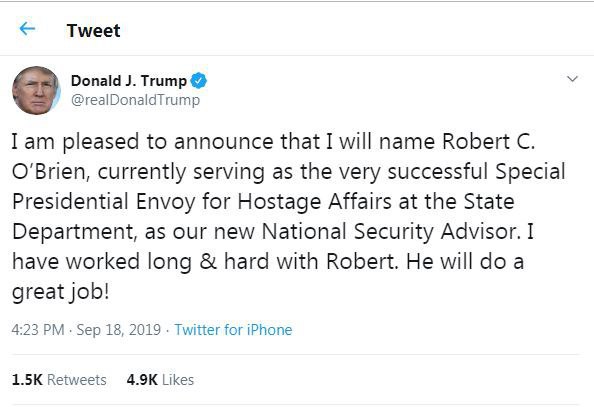Click the words 'Hostage Affairs' in the tweet
The height and width of the screenshot is (407, 594).
coord(314,202)
